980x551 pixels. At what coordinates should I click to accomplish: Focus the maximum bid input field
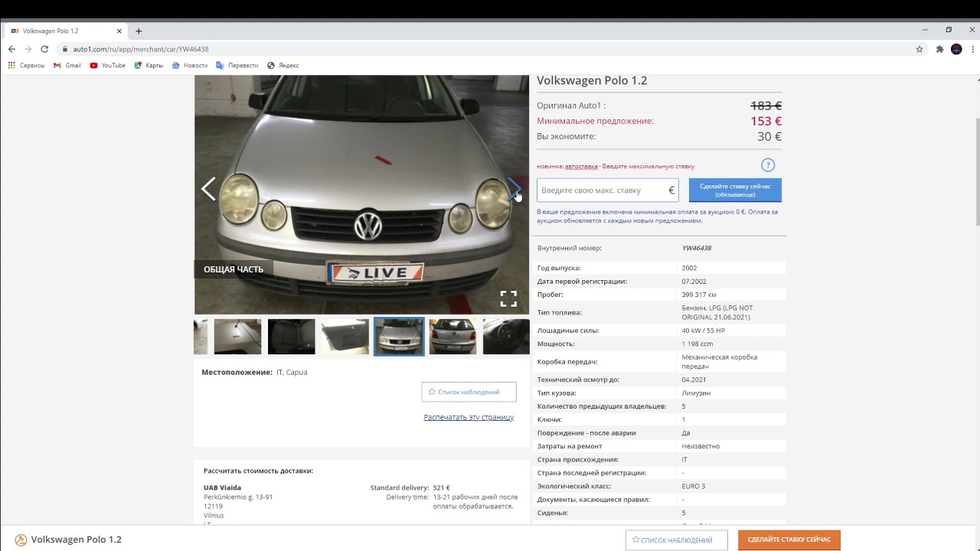[607, 190]
